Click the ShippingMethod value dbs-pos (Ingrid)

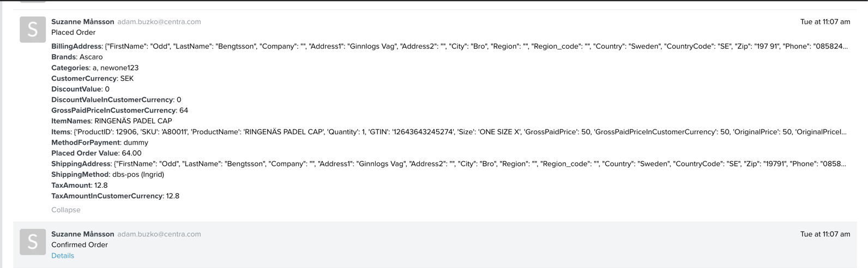(138, 175)
